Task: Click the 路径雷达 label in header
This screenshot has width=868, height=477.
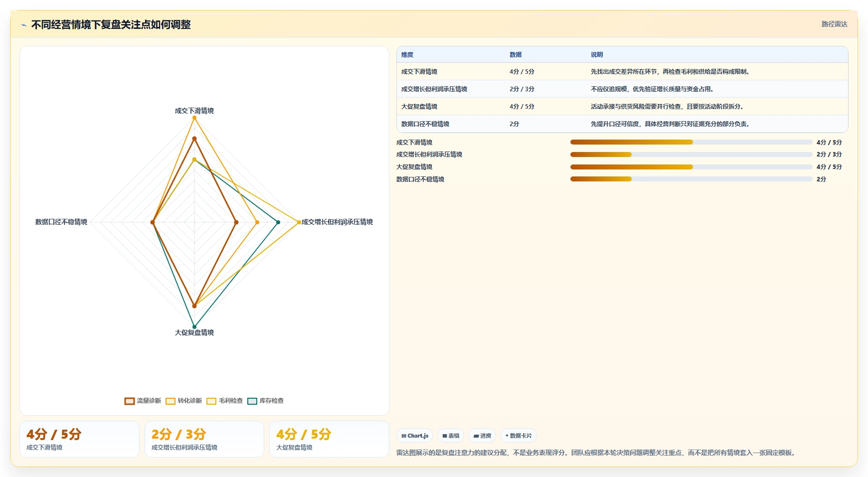Action: [x=834, y=24]
